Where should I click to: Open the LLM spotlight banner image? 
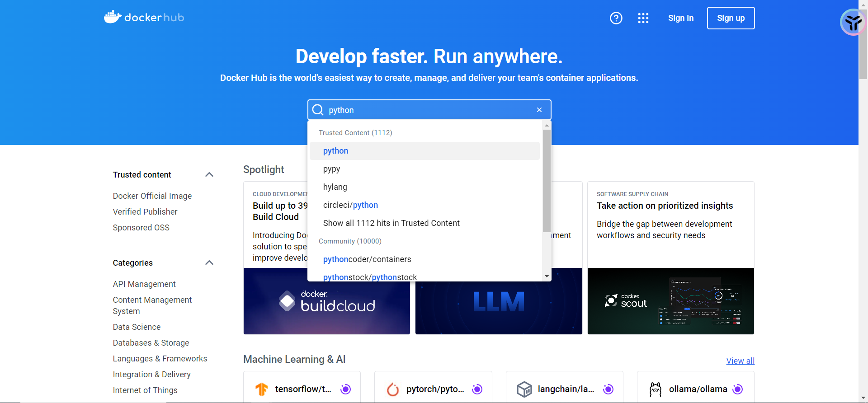pos(499,308)
